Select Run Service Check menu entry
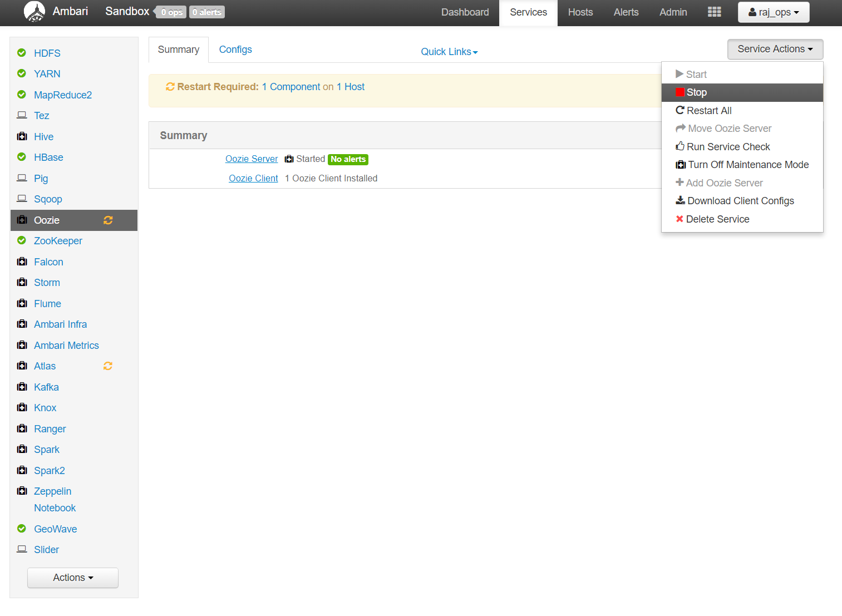This screenshot has width=842, height=616. pyautogui.click(x=742, y=147)
